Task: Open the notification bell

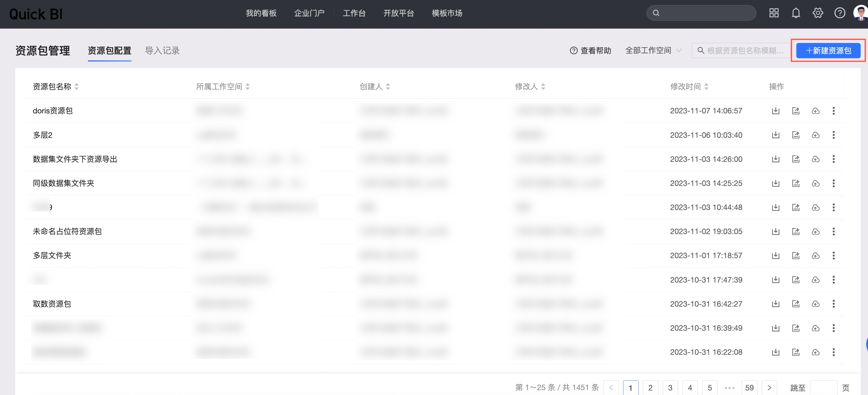Action: [795, 13]
